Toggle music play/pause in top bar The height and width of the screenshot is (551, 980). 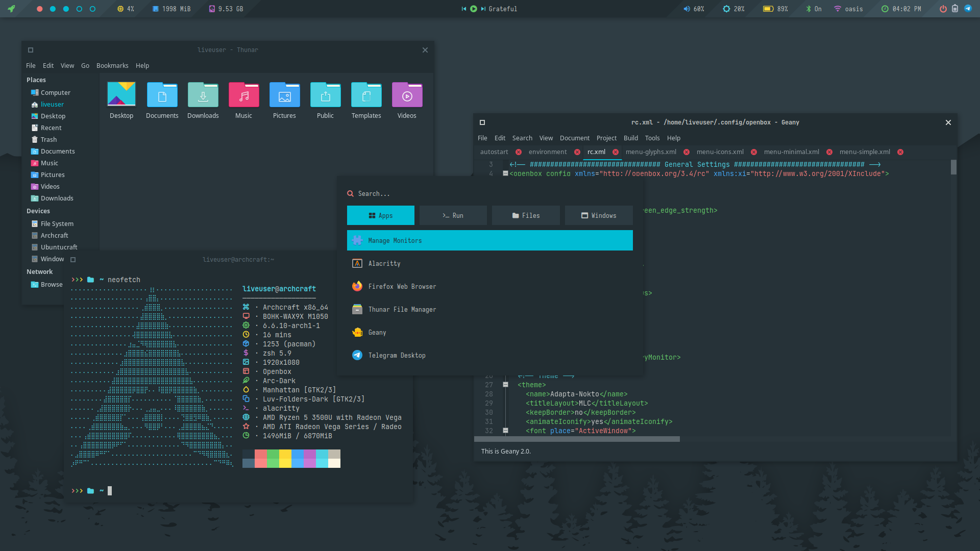coord(474,9)
